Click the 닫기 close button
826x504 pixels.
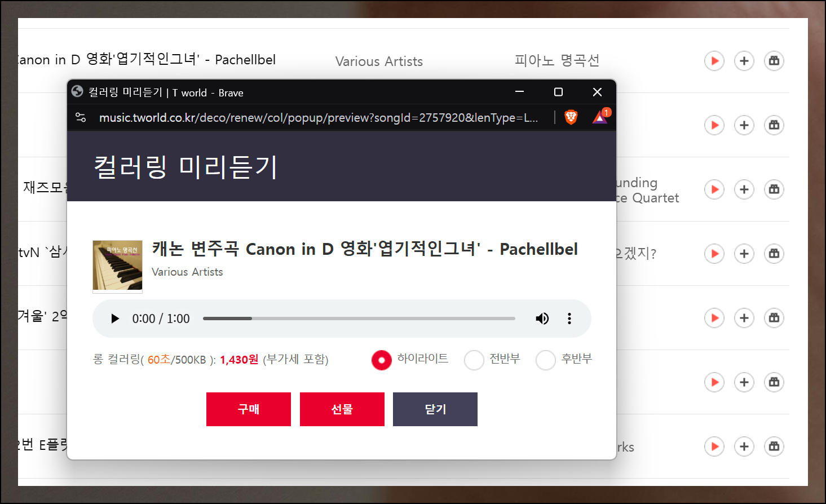(435, 409)
